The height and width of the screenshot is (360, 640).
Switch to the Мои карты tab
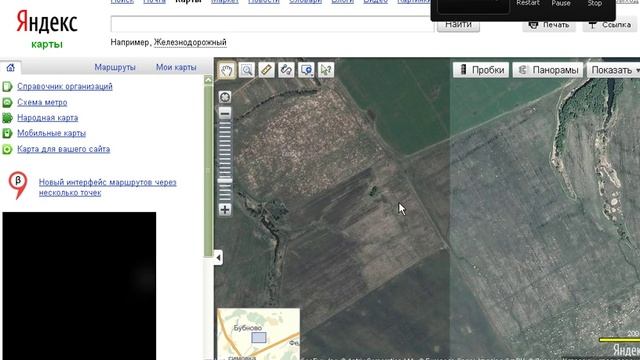tap(176, 67)
